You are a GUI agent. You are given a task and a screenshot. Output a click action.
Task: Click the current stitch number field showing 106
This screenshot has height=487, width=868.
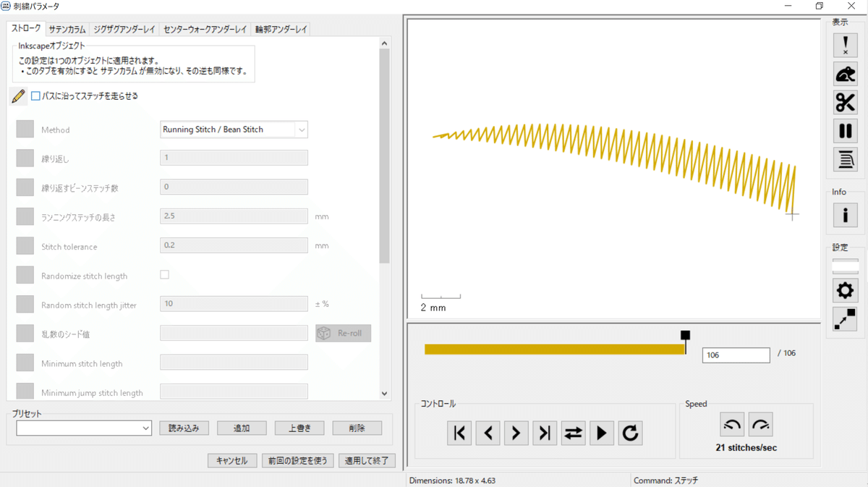pos(736,355)
